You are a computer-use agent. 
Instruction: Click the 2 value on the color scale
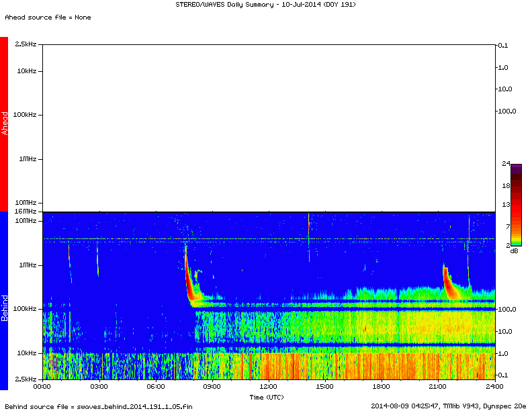(x=508, y=245)
